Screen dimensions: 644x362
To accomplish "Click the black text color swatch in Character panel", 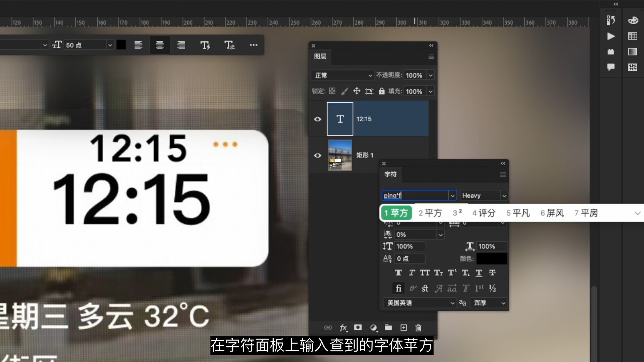I will [491, 258].
